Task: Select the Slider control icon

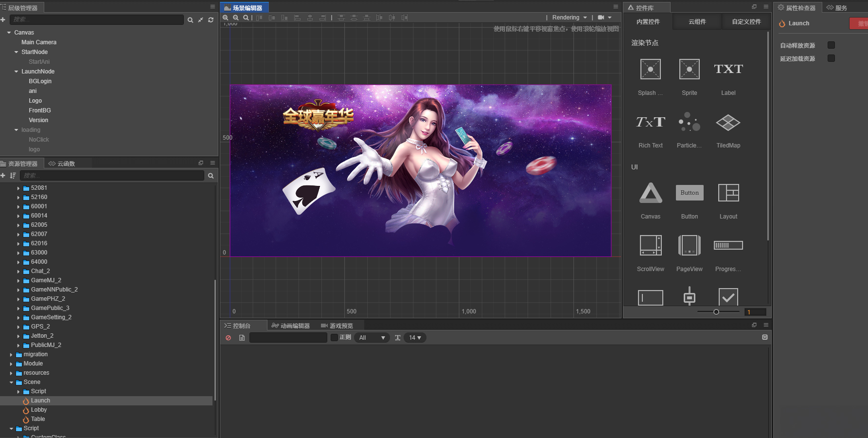Action: click(690, 296)
